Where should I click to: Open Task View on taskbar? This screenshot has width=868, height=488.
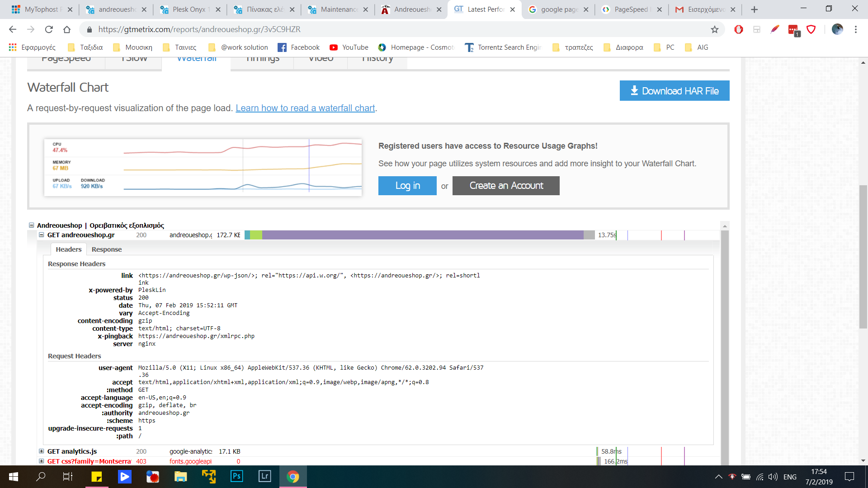coord(68,477)
